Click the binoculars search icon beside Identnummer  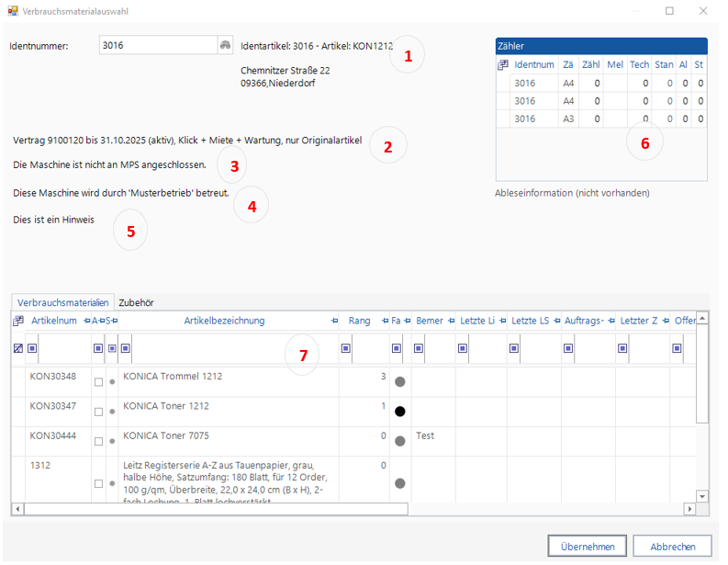[224, 45]
